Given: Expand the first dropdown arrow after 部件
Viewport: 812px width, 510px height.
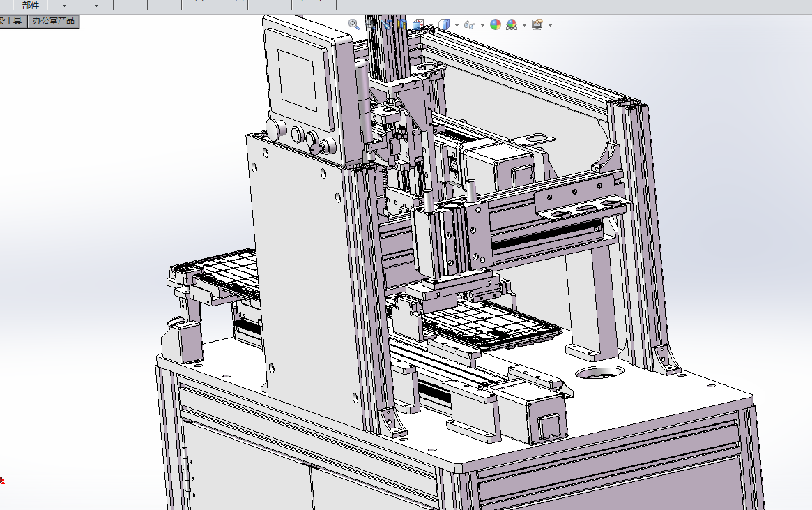Looking at the screenshot, I should coord(64,6).
